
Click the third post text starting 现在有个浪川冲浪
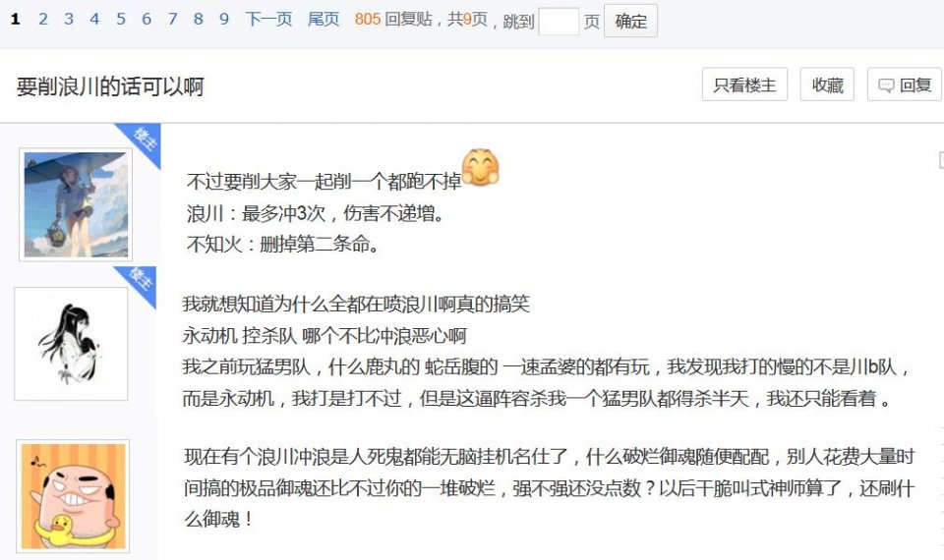[549, 488]
